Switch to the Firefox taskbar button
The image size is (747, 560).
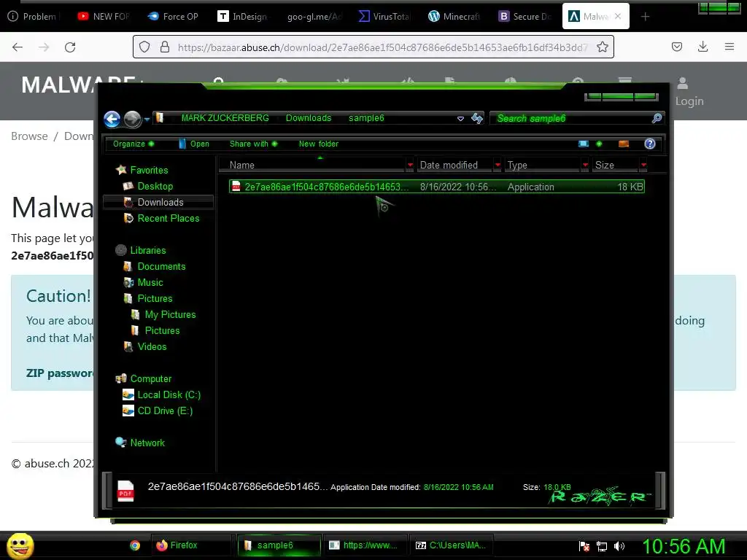[x=192, y=545]
